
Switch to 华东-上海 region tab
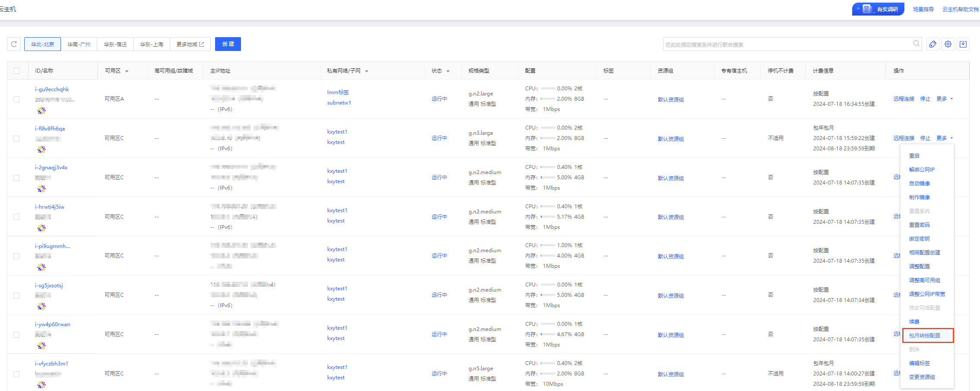[152, 44]
